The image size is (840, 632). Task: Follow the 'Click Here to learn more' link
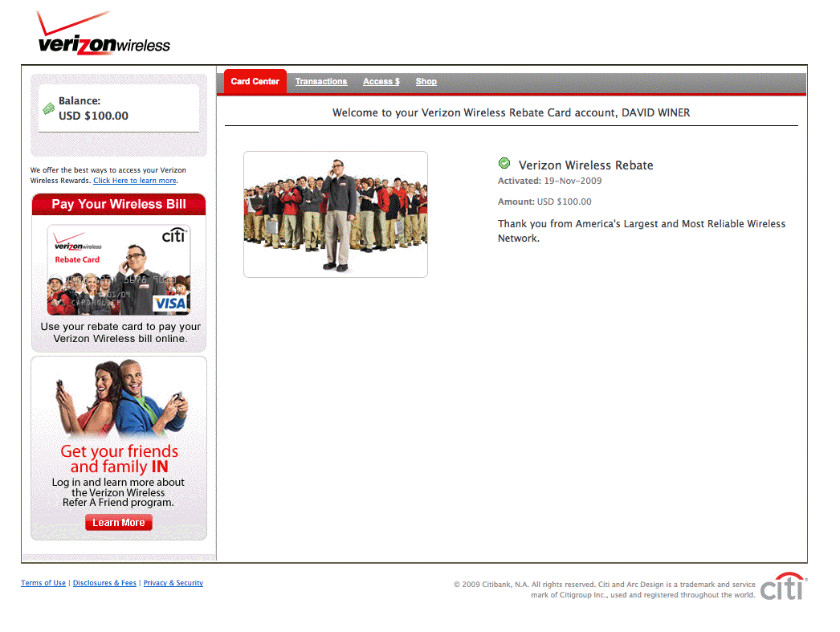tap(134, 181)
